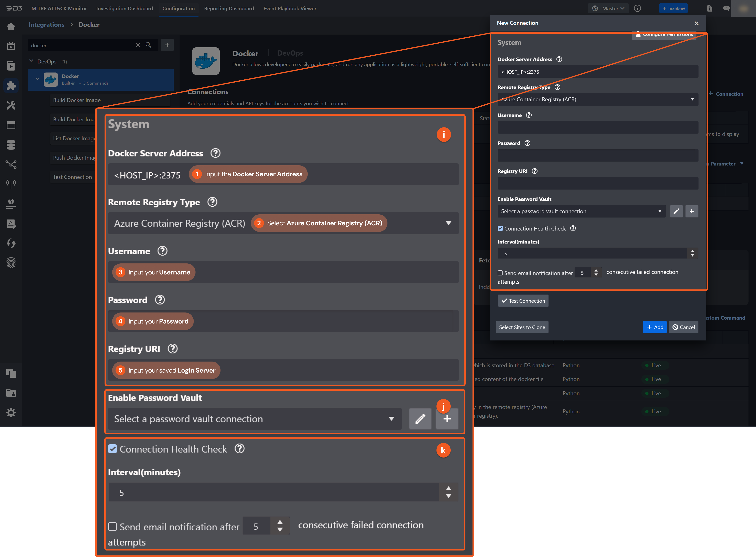Image resolution: width=756 pixels, height=557 pixels.
Task: Open the globe network icon in sidebar
Action: tap(11, 203)
